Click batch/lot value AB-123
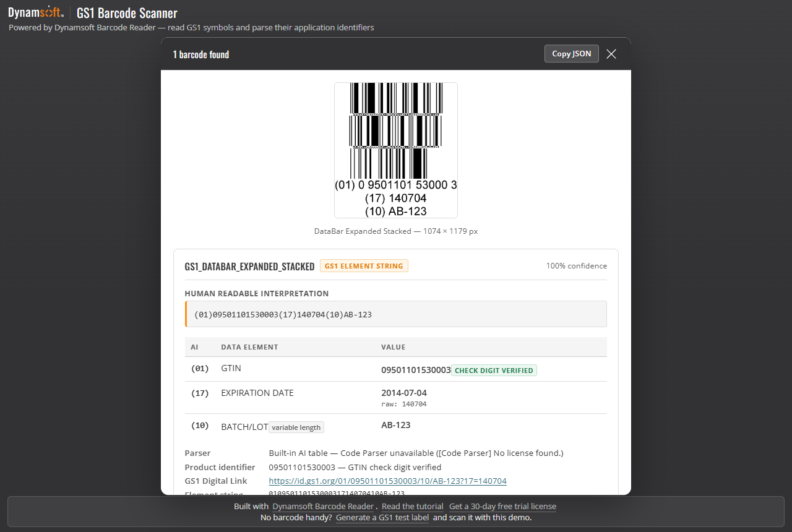Viewport: 792px width, 532px height. tap(396, 425)
